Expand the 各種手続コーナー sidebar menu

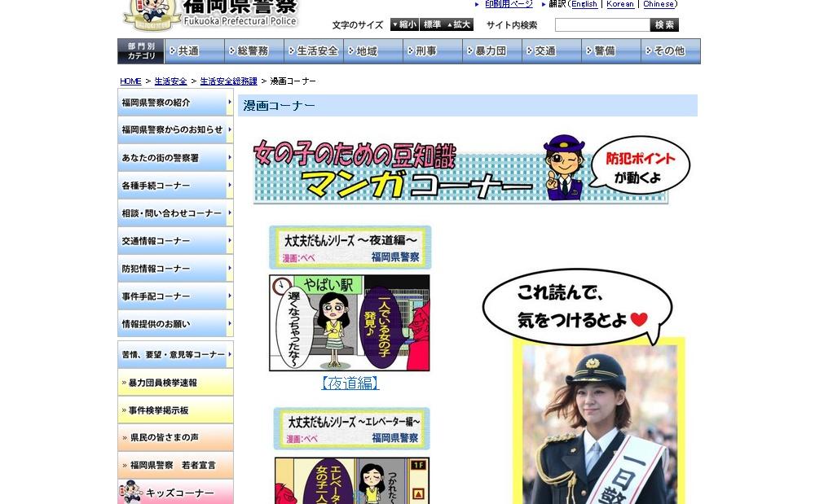click(x=175, y=186)
